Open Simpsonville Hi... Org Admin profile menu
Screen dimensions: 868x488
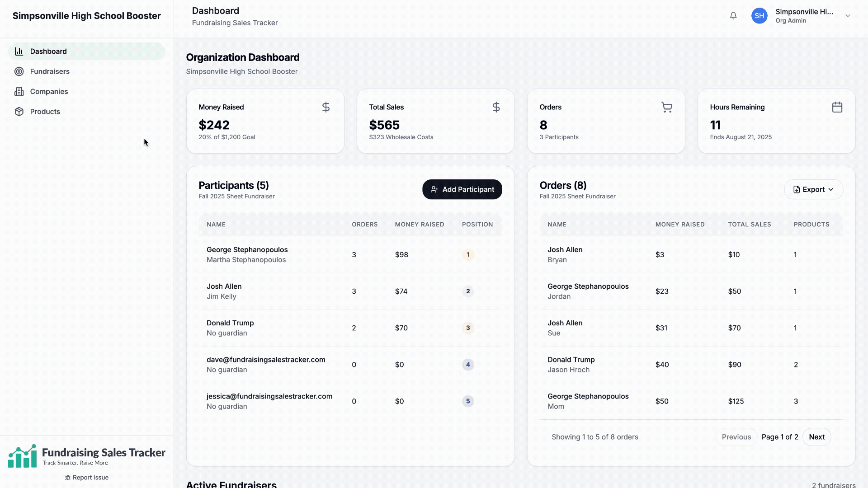(x=804, y=16)
